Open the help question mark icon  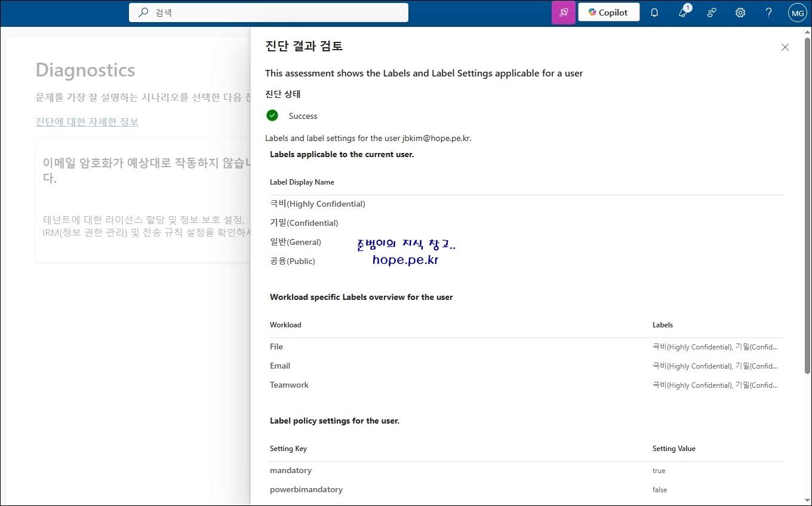click(x=769, y=13)
